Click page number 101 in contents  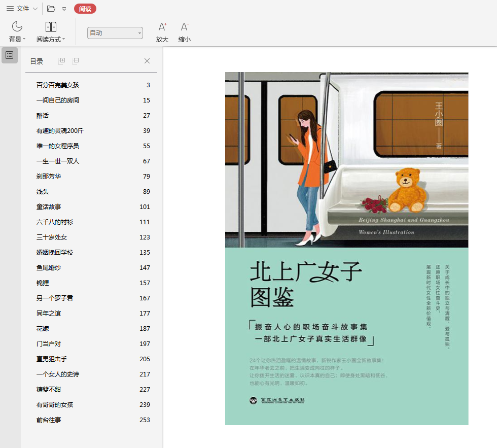tap(145, 206)
